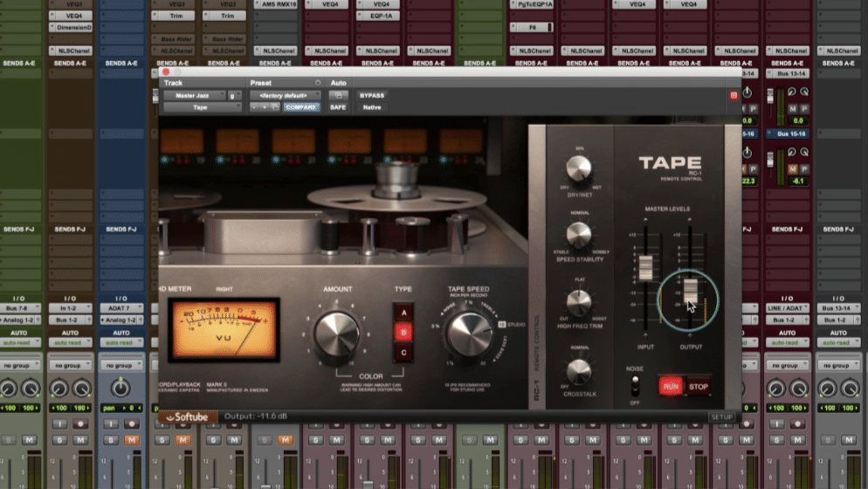
Task: Open the DimensionD insert
Action: 71,27
